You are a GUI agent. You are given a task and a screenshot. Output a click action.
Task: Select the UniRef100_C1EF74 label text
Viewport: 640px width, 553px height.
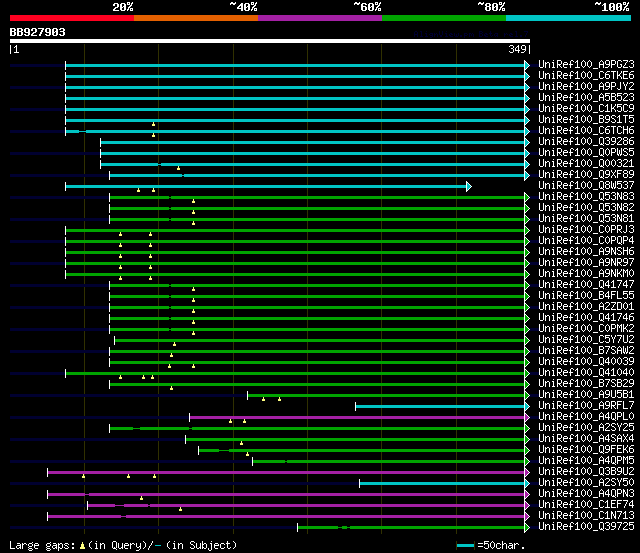[x=586, y=505]
